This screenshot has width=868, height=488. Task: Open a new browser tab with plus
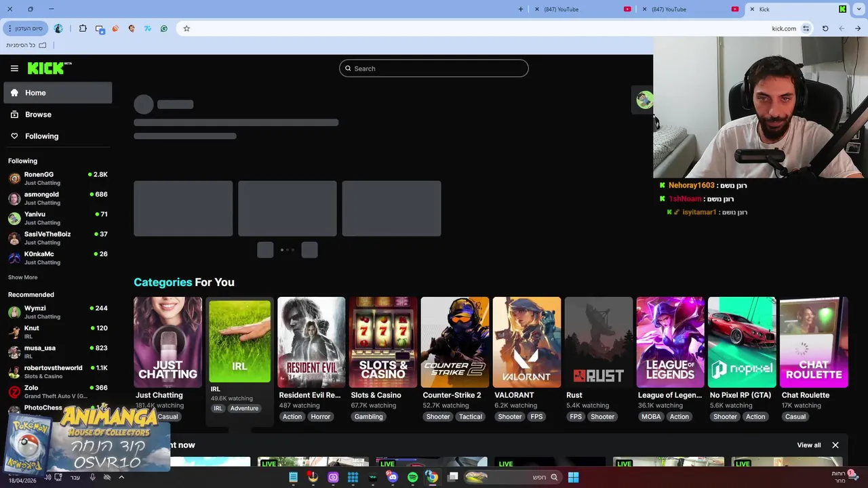pos(521,9)
